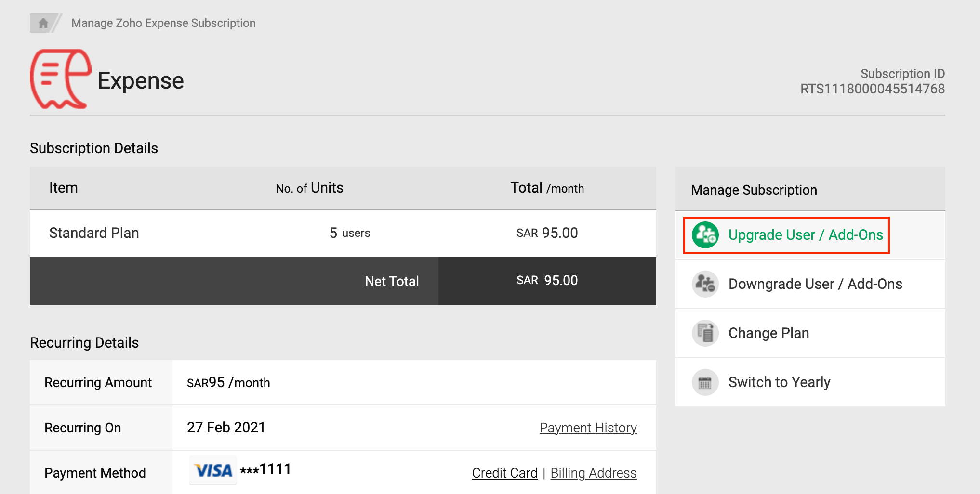Click the Downgrade User icon
This screenshot has height=494, width=980.
[x=705, y=284]
